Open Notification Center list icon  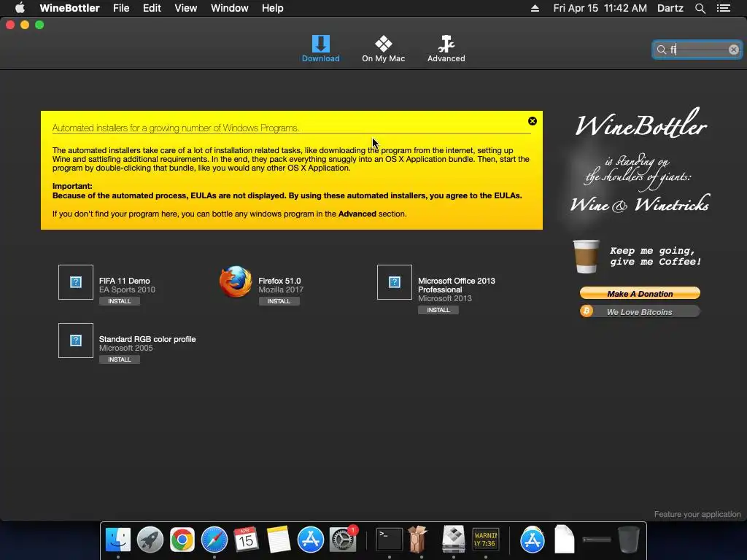(x=724, y=8)
